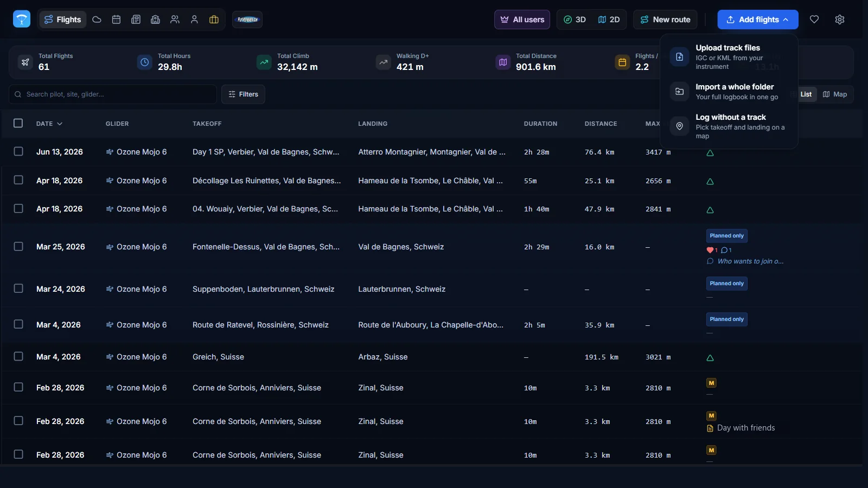The image size is (868, 488).
Task: Focus the Search pilot, site, glider field
Action: (x=113, y=94)
